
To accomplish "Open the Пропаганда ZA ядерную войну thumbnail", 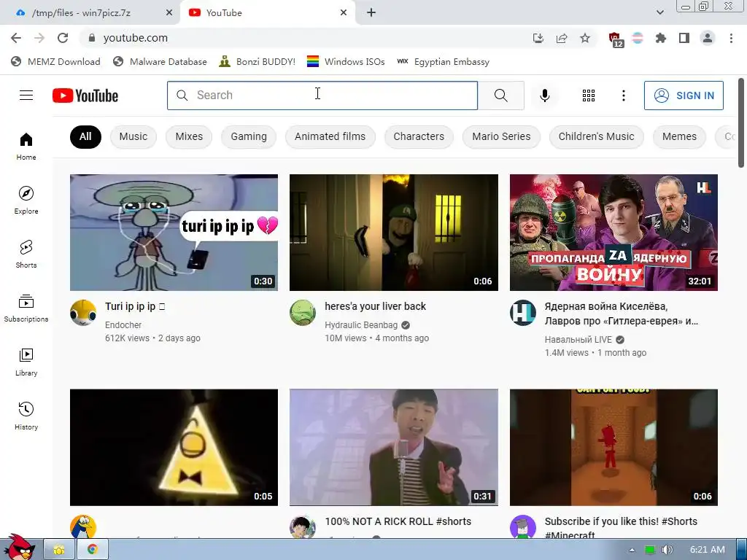I will tap(614, 233).
